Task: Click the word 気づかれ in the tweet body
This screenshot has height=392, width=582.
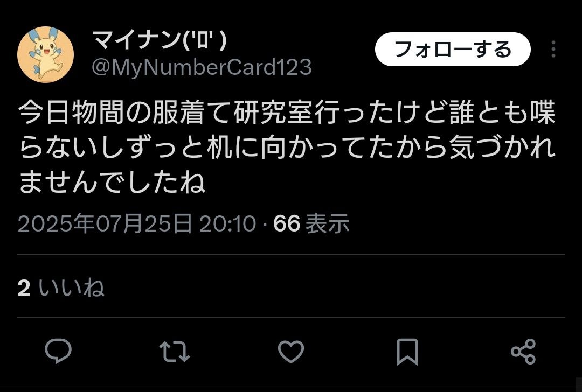Action: (503, 147)
